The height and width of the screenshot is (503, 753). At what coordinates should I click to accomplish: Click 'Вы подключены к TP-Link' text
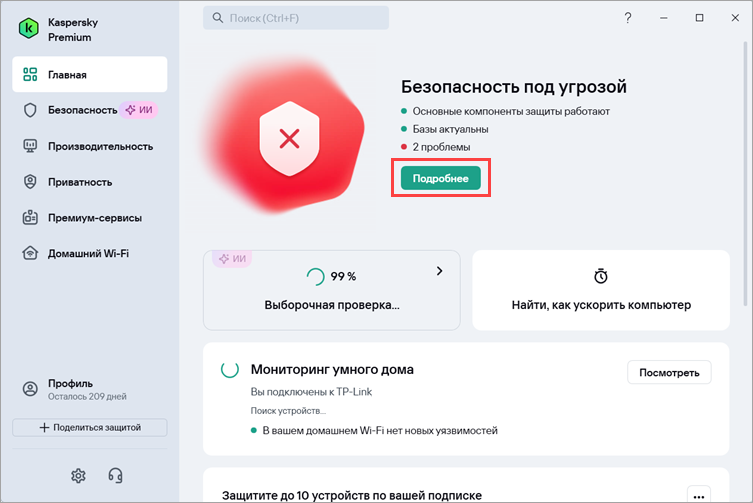(x=311, y=392)
